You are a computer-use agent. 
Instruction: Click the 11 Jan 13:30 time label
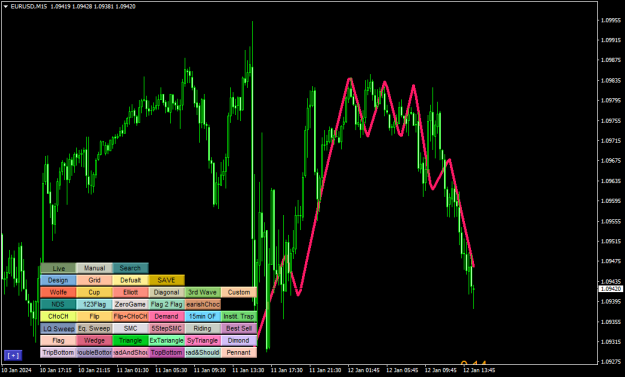pyautogui.click(x=248, y=370)
